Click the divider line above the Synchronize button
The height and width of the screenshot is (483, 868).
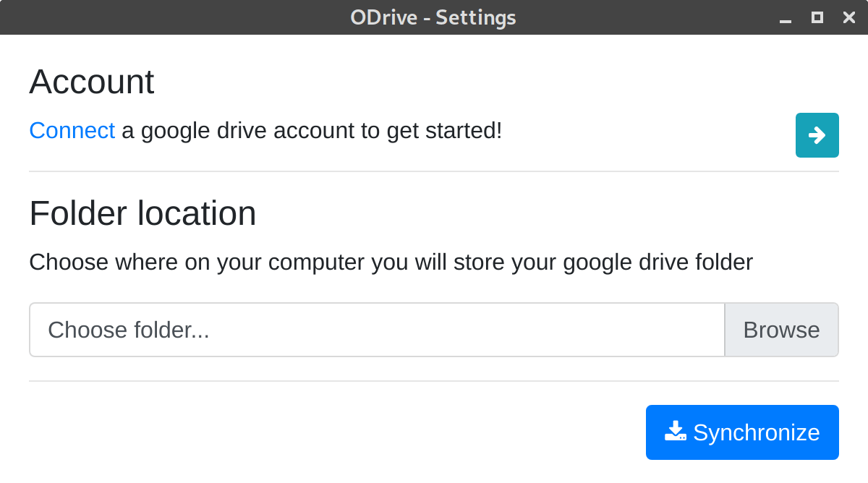pyautogui.click(x=434, y=381)
